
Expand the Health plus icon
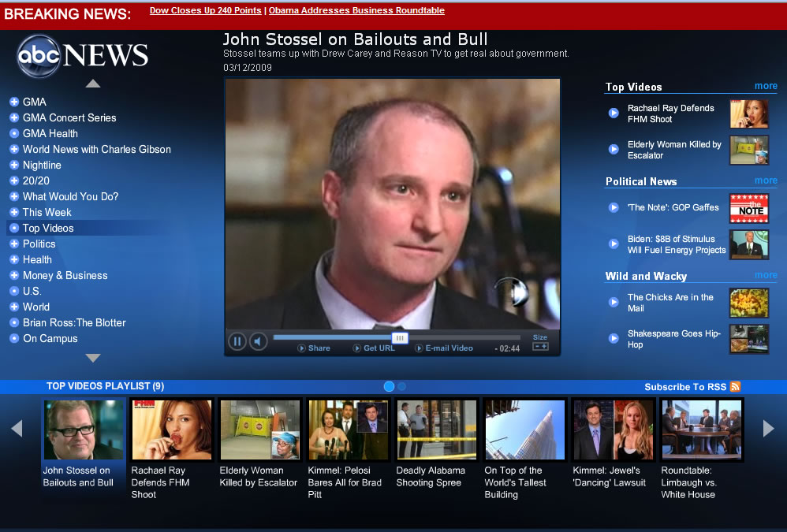[x=14, y=260]
